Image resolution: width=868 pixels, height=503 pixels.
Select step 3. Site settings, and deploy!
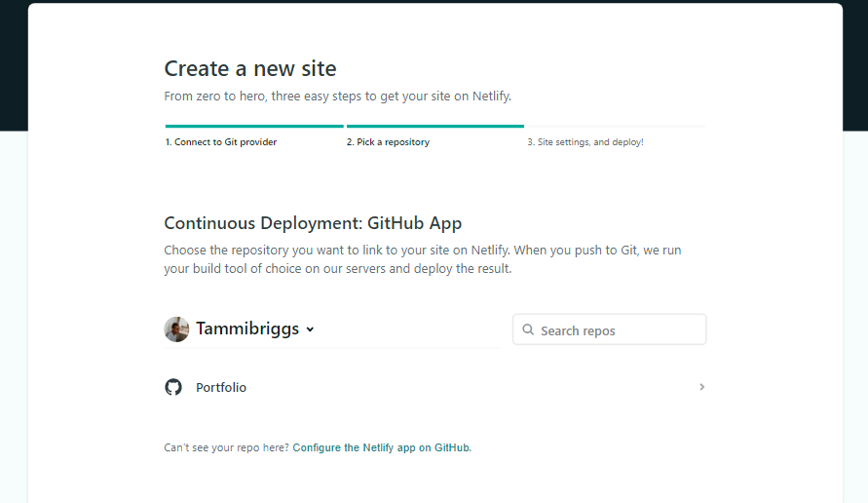pyautogui.click(x=585, y=141)
